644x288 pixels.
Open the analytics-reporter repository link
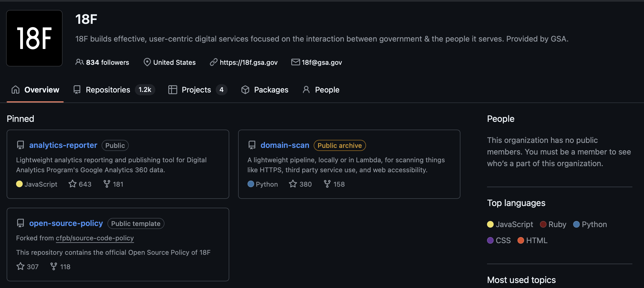click(x=63, y=145)
